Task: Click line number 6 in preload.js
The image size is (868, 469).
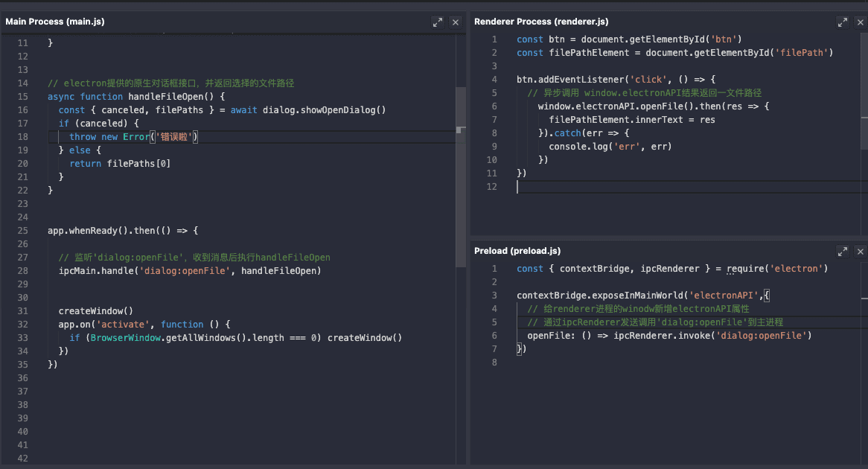Action: 494,336
